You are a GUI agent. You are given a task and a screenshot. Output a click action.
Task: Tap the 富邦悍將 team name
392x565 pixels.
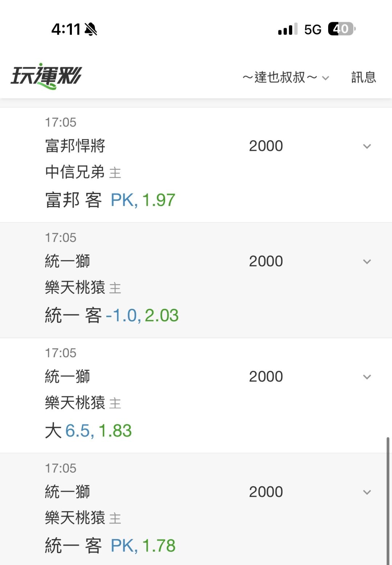click(75, 146)
